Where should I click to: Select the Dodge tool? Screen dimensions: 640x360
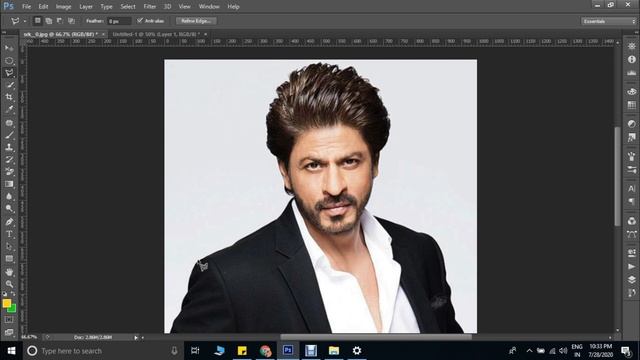pos(9,209)
